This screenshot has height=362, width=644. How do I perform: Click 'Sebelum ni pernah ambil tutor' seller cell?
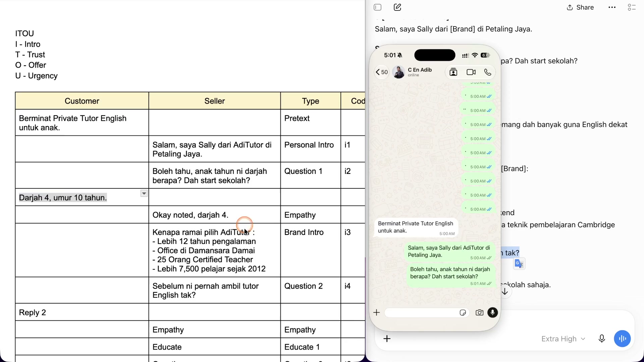[215, 290]
